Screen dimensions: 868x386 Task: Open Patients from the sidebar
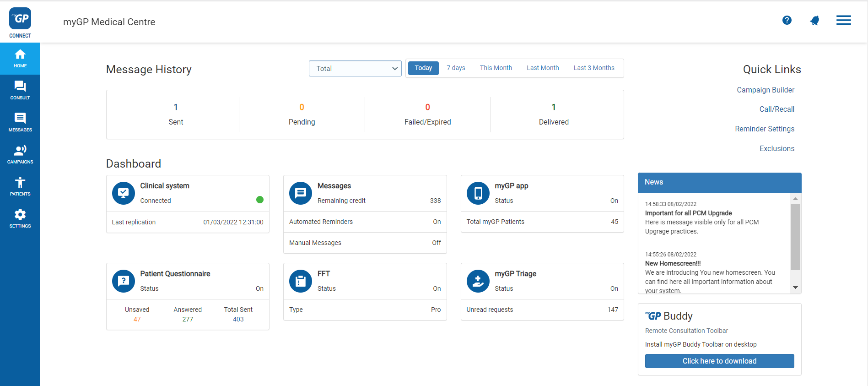pyautogui.click(x=20, y=186)
